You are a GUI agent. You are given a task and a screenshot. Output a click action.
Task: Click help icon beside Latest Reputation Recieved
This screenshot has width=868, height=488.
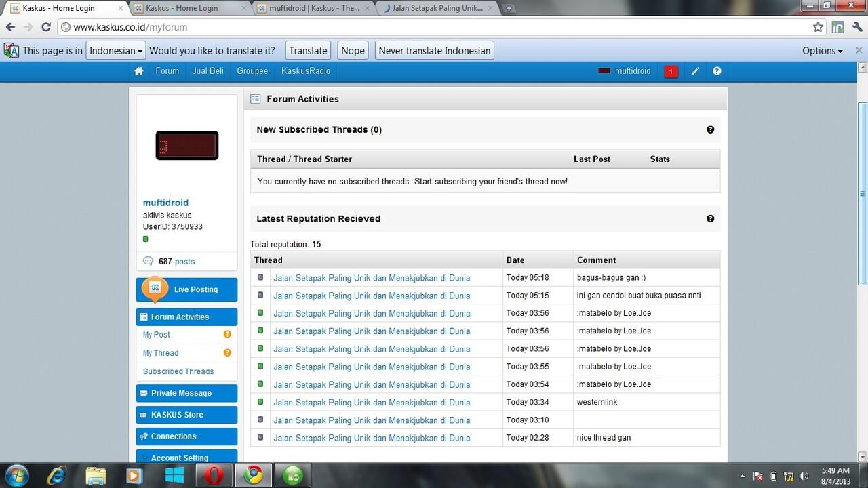click(x=710, y=218)
